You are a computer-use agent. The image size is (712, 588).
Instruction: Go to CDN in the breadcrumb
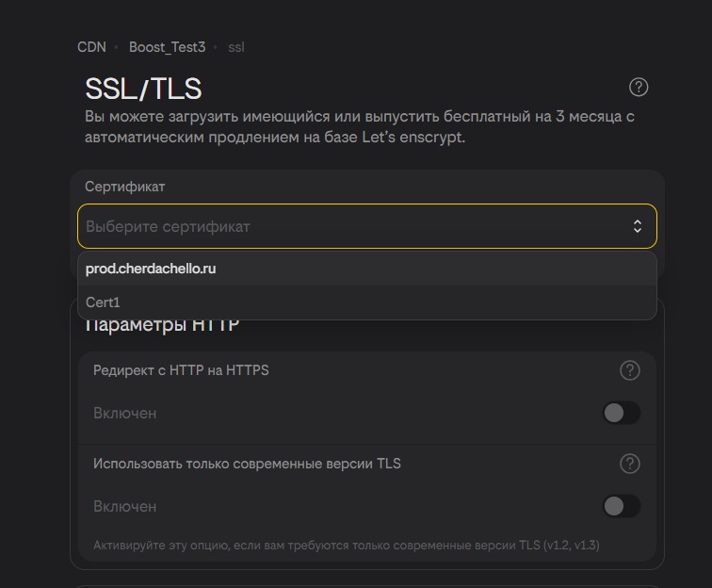click(91, 46)
